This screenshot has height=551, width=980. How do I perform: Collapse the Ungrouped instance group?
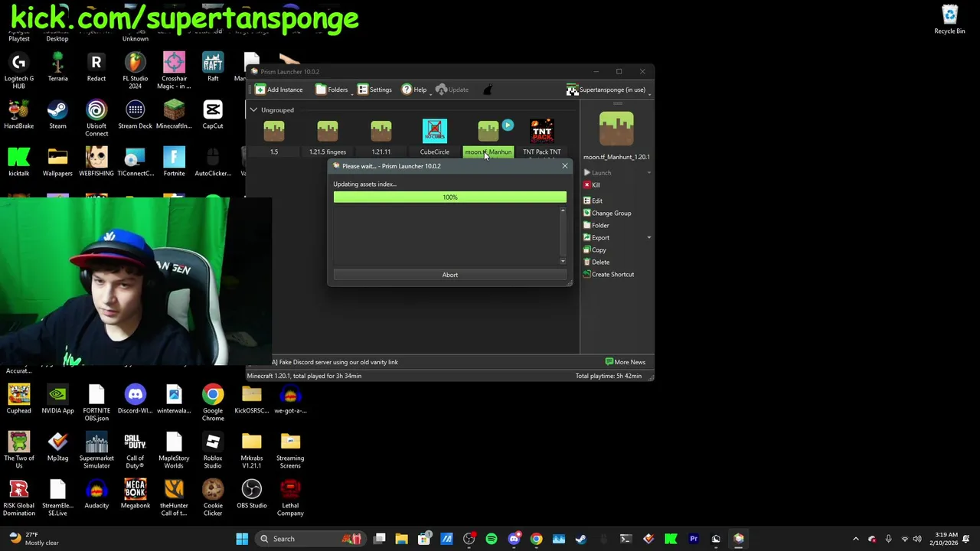point(253,110)
